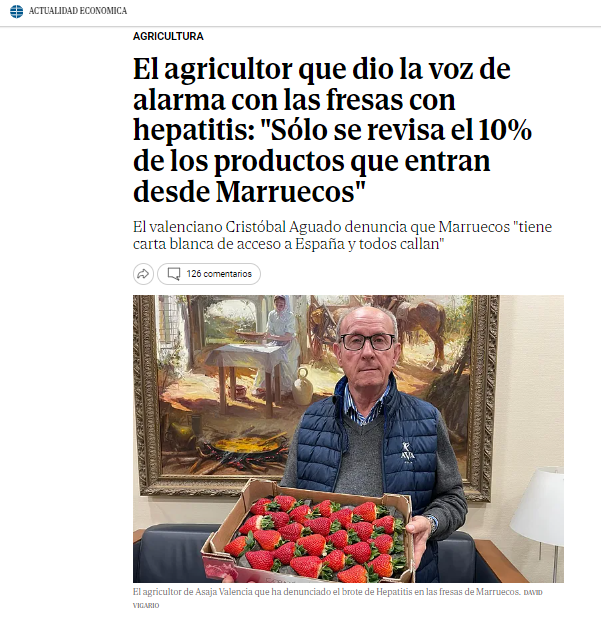Click the speech bubble comments icon
The width and height of the screenshot is (601, 617).
tap(174, 274)
